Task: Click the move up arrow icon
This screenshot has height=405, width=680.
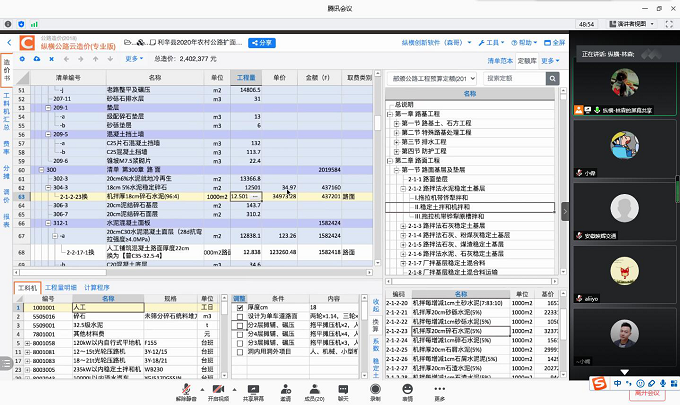Action: click(95, 59)
